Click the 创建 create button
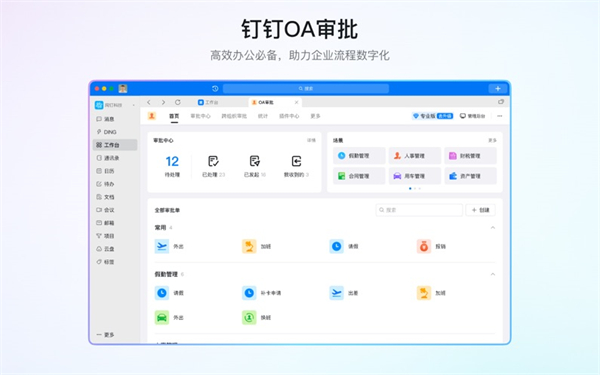Screen dimensions: 600x375 tap(481, 210)
